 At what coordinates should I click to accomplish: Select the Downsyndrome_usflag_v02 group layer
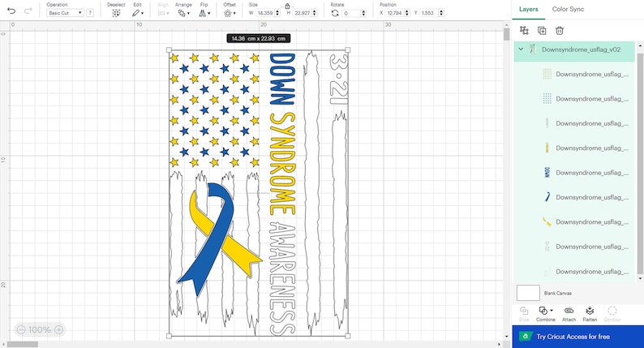(574, 49)
